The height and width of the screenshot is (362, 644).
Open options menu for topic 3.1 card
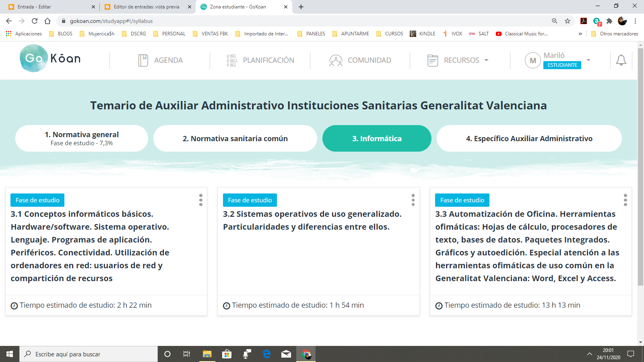point(201,200)
